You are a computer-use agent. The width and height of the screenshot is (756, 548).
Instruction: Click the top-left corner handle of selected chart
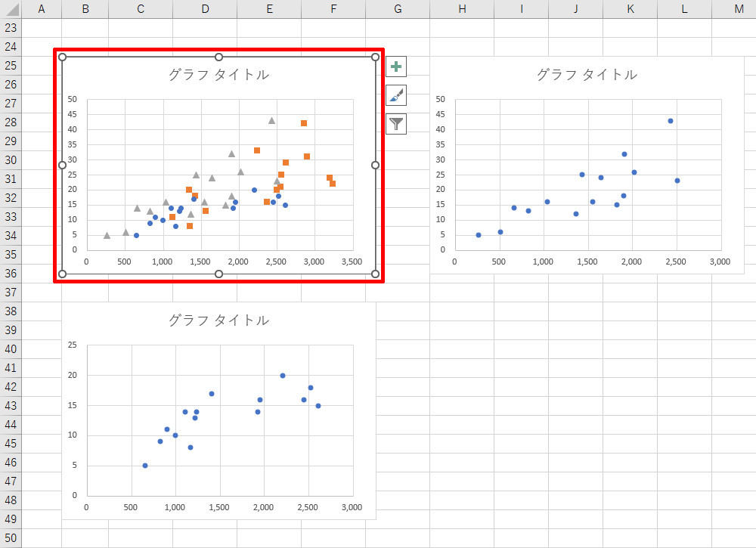(62, 57)
